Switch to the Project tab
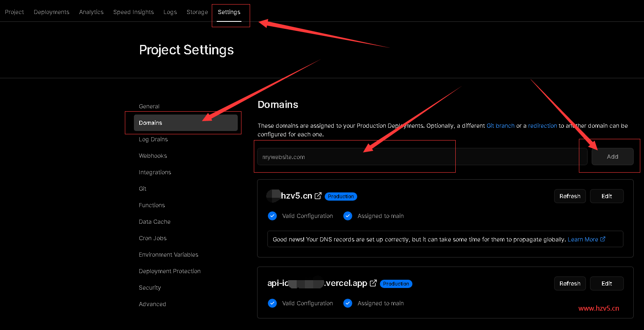Screen dimensions: 644x330 14,12
